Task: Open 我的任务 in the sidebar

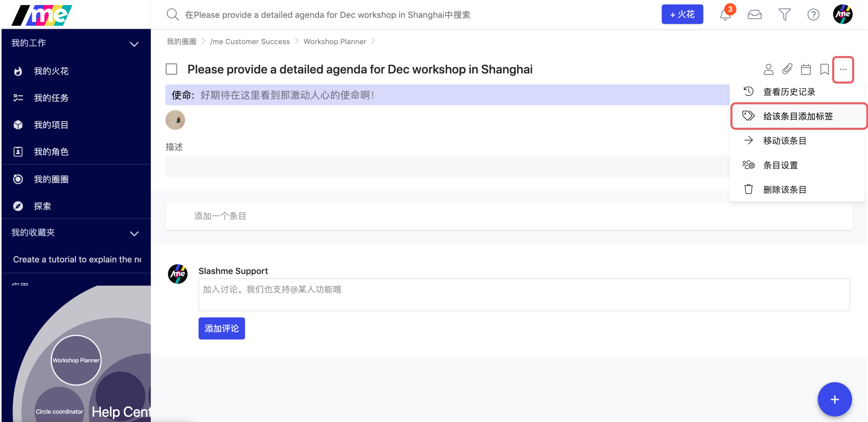Action: pyautogui.click(x=51, y=98)
